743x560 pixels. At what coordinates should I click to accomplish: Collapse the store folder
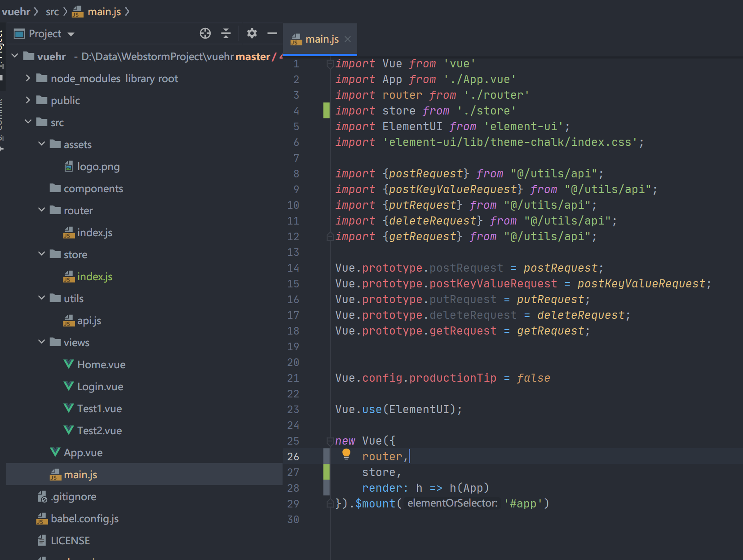click(41, 254)
